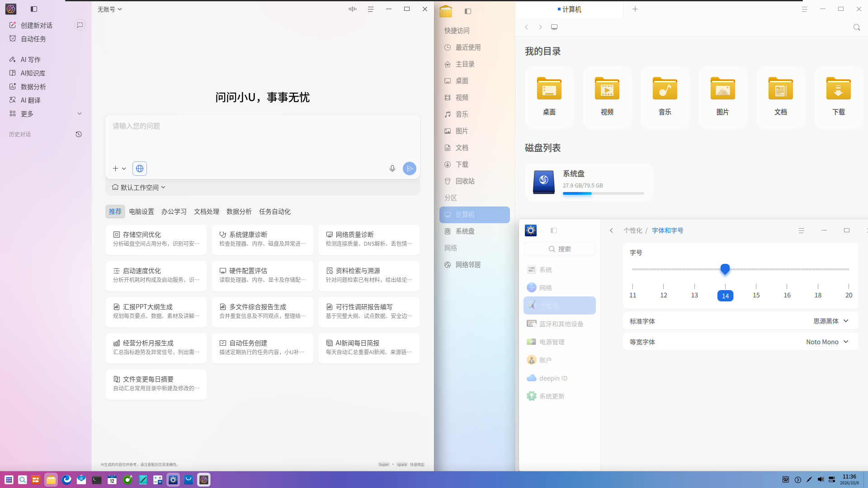Open the history conversations clock icon
868x488 pixels.
point(79,134)
